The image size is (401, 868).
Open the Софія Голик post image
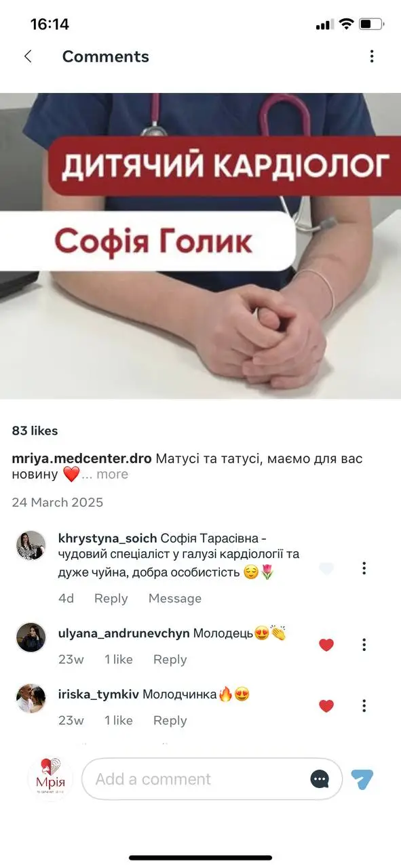[x=200, y=245]
